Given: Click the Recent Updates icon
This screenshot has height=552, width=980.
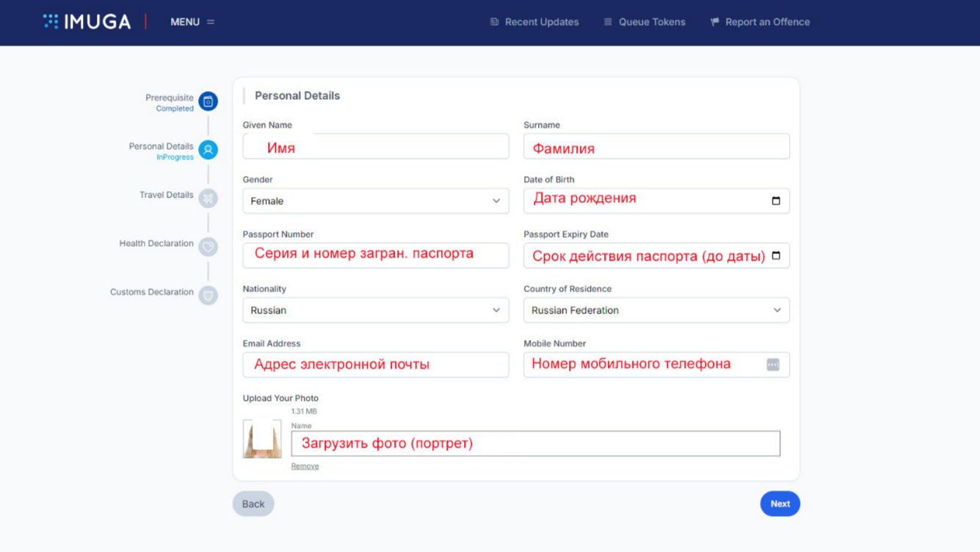Looking at the screenshot, I should (495, 22).
